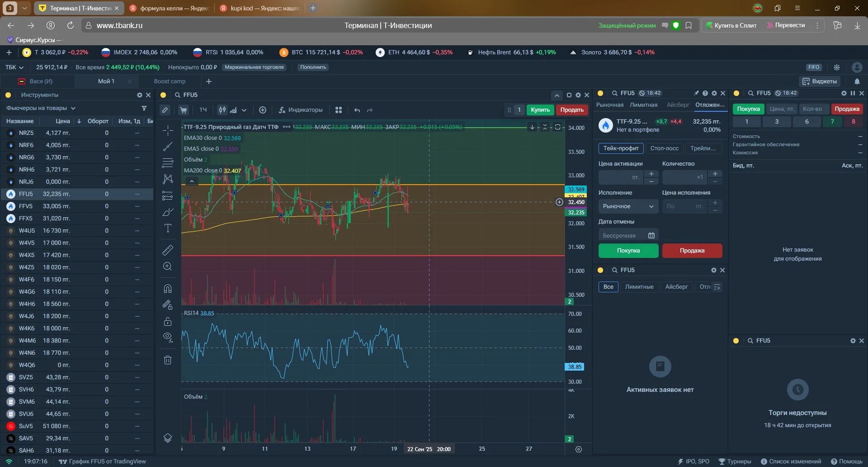Click the red Продать button on chart
The height and width of the screenshot is (467, 868).
(x=572, y=110)
